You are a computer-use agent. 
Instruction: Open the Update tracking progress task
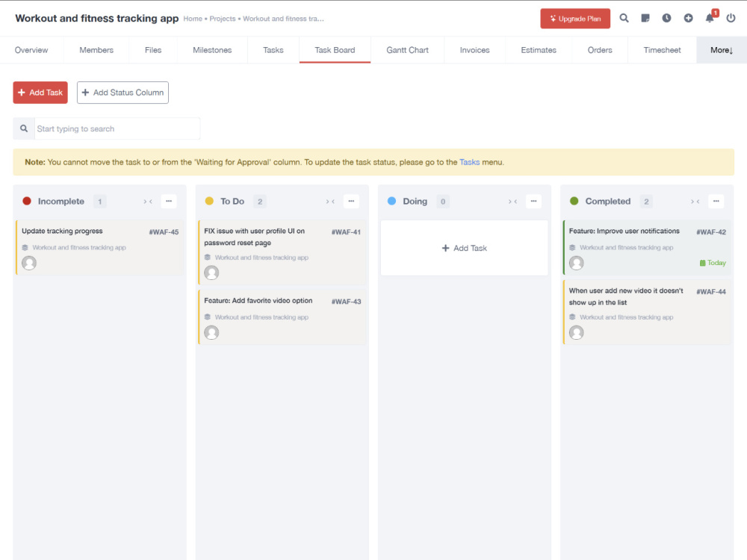click(63, 231)
